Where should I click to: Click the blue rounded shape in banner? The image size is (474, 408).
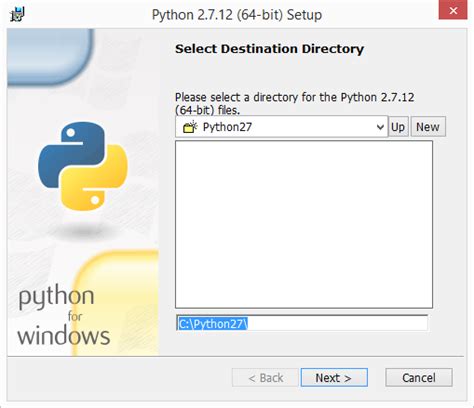coord(50,56)
